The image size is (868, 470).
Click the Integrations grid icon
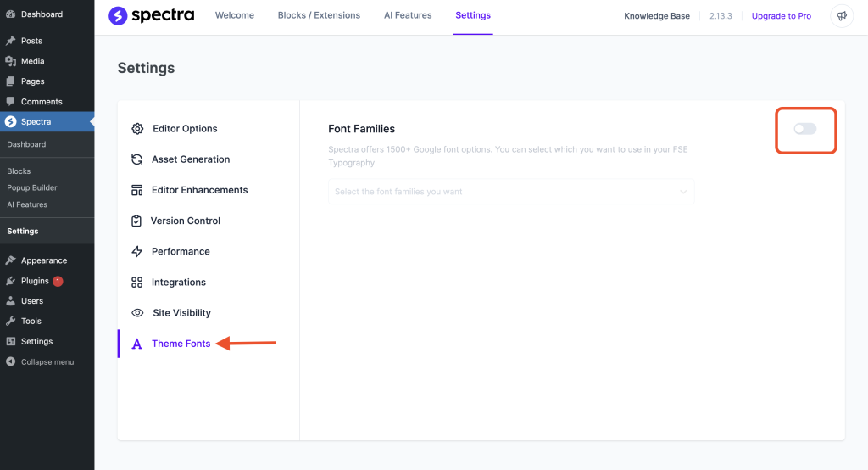coord(136,283)
